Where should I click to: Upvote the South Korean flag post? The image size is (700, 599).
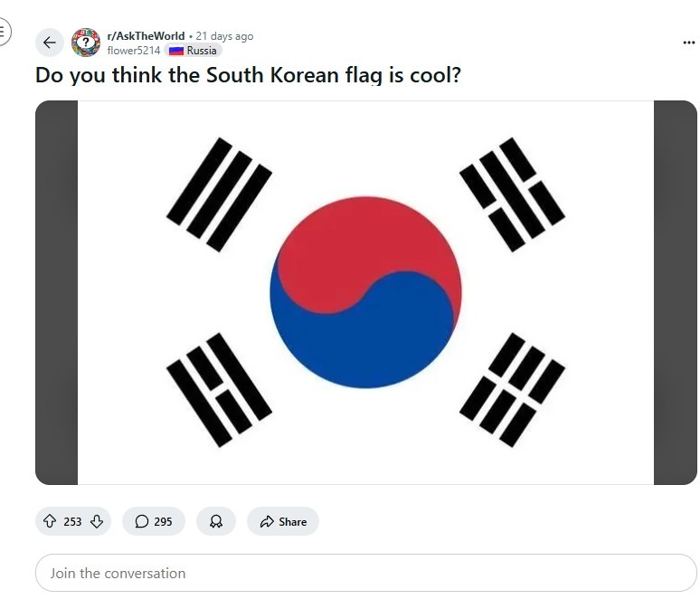pyautogui.click(x=50, y=521)
